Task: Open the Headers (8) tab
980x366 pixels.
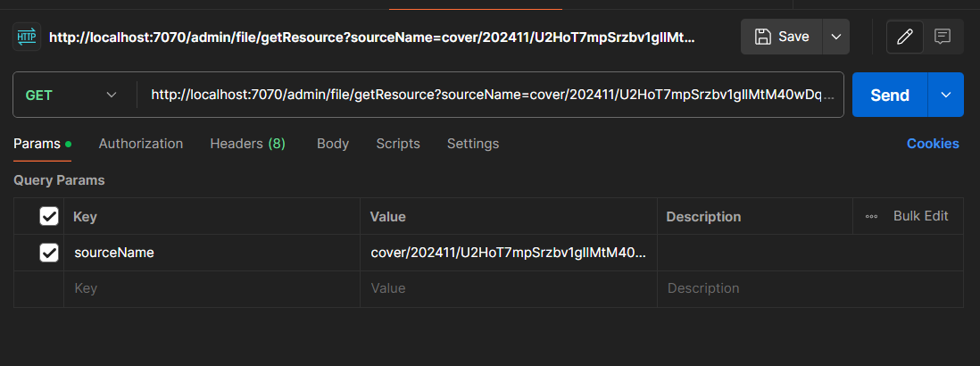Action: [247, 144]
